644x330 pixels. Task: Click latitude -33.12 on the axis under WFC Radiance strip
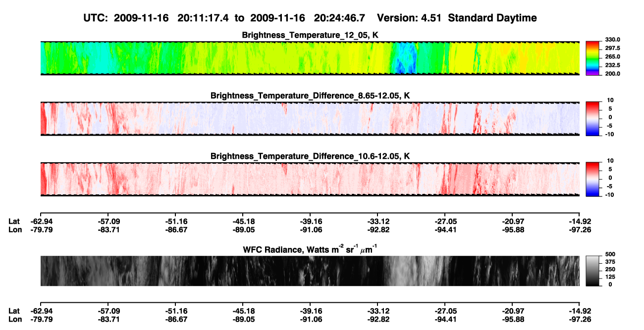pyautogui.click(x=377, y=311)
